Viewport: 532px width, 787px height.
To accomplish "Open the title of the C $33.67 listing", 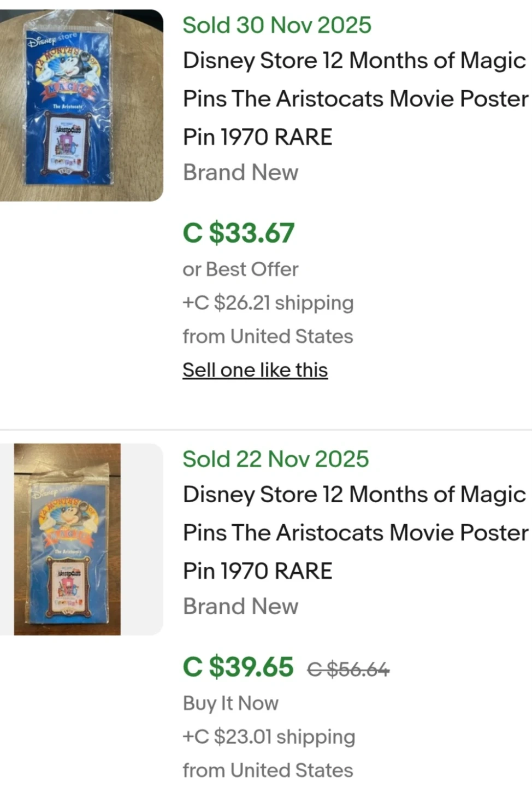I will click(355, 98).
